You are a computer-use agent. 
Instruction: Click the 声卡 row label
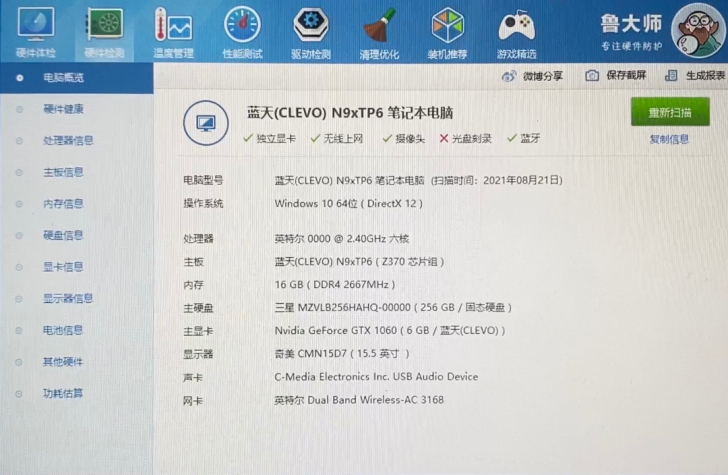[x=193, y=377]
